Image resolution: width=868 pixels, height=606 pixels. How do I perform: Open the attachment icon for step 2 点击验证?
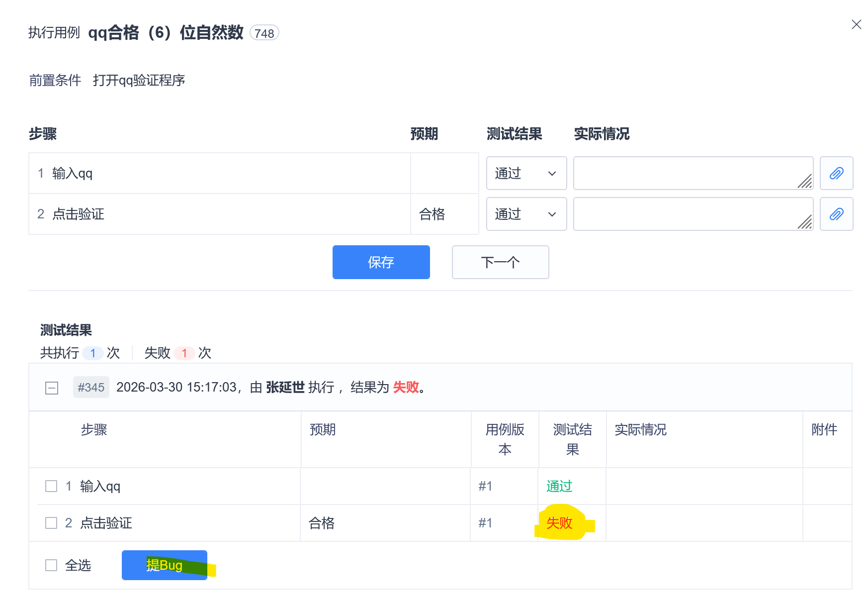pyautogui.click(x=837, y=214)
